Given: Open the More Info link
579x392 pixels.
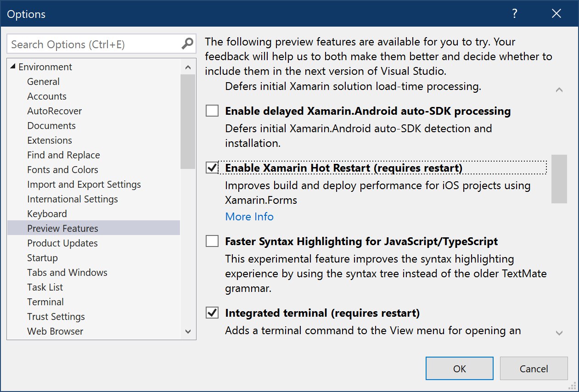Looking at the screenshot, I should pyautogui.click(x=249, y=217).
